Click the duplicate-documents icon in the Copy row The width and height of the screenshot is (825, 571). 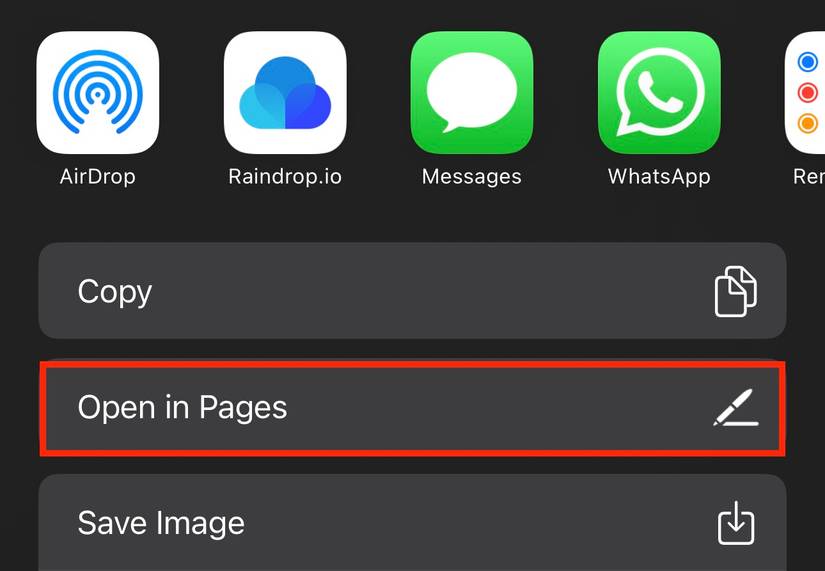736,291
